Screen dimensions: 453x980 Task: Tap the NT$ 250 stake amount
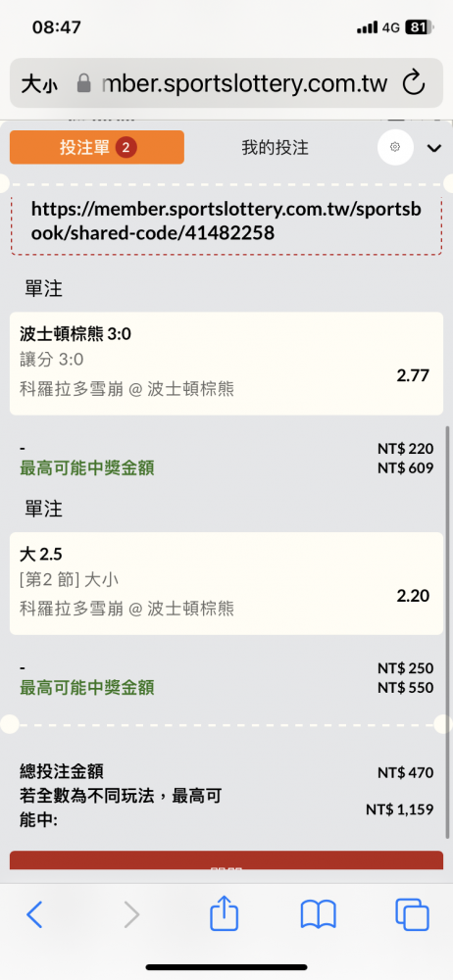point(406,668)
